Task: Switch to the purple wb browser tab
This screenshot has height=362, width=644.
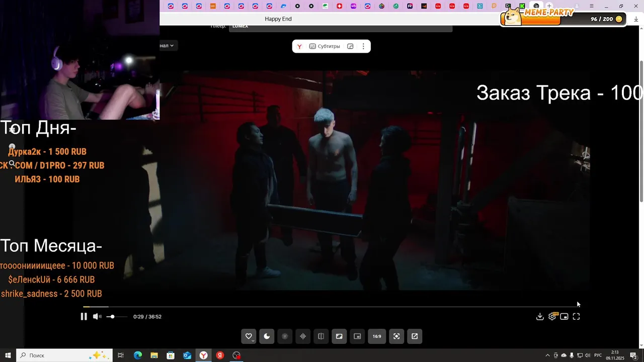Action: pos(353,6)
